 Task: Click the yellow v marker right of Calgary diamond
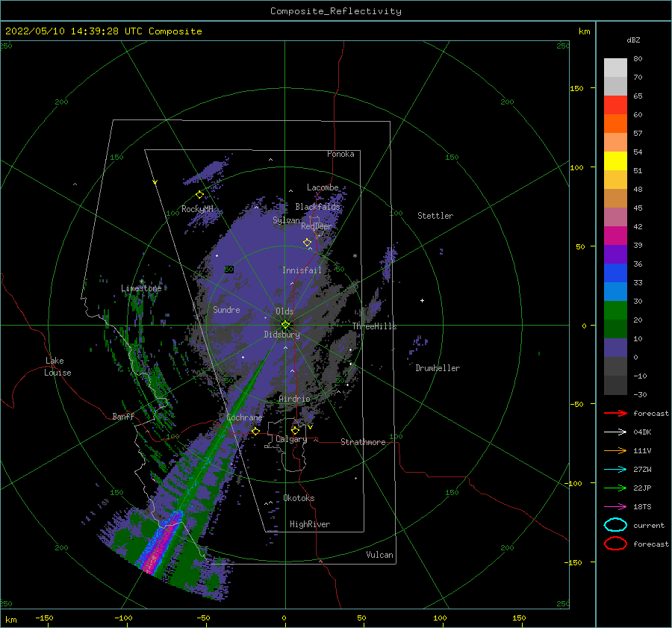pyautogui.click(x=310, y=427)
